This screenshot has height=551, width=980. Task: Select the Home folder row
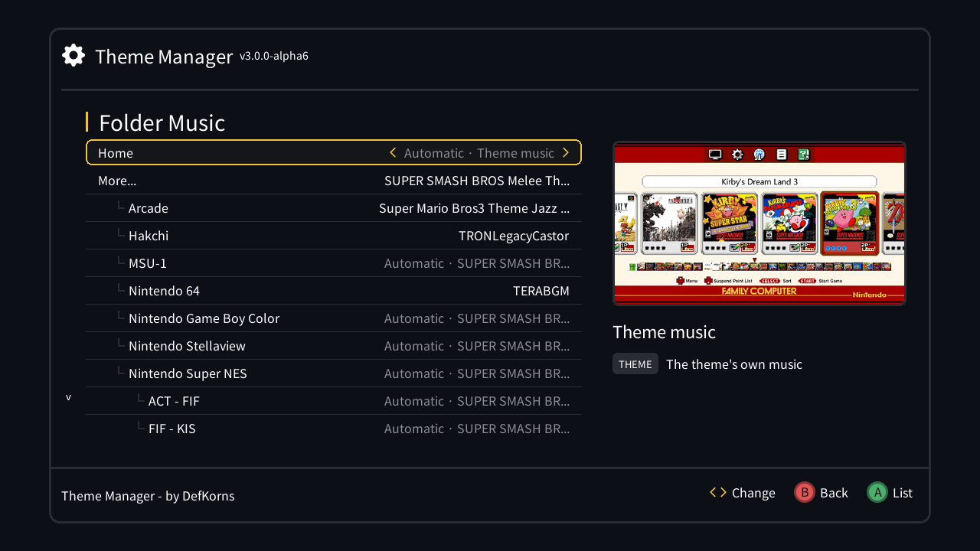(334, 152)
